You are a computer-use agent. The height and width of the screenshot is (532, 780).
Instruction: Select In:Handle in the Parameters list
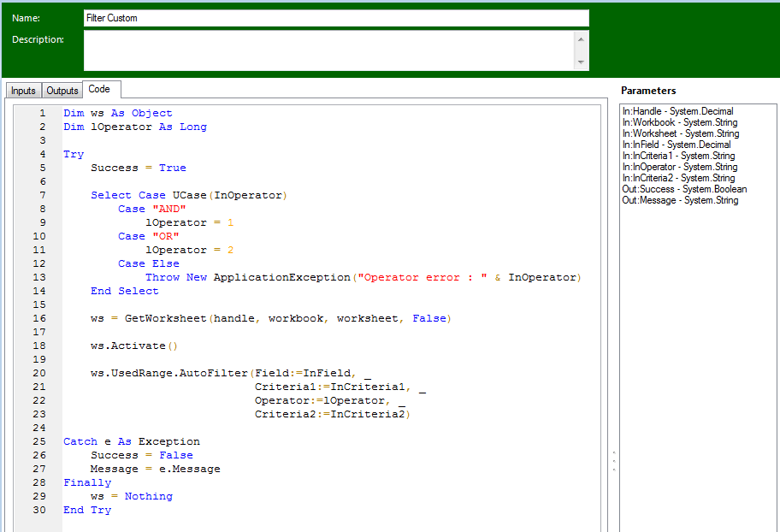[x=677, y=111]
